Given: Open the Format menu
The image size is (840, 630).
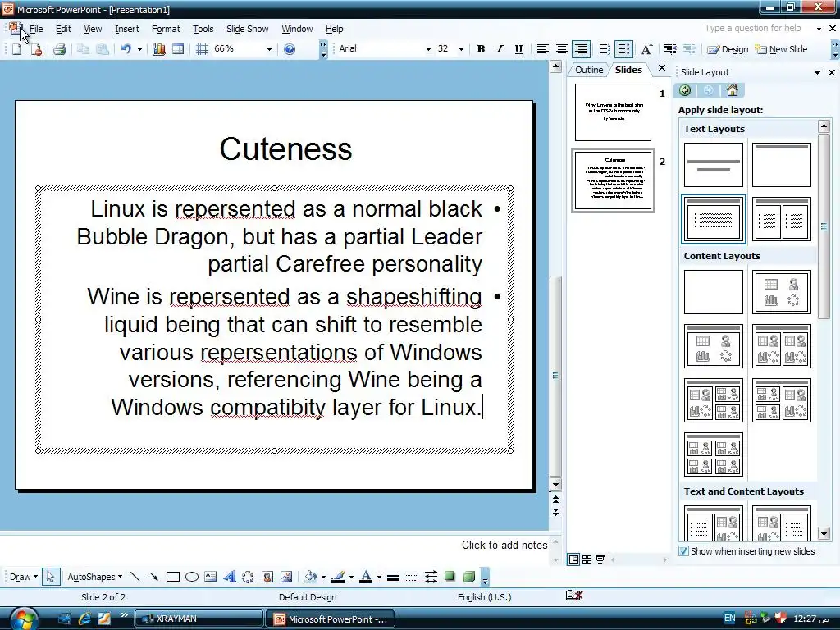Looking at the screenshot, I should point(166,29).
